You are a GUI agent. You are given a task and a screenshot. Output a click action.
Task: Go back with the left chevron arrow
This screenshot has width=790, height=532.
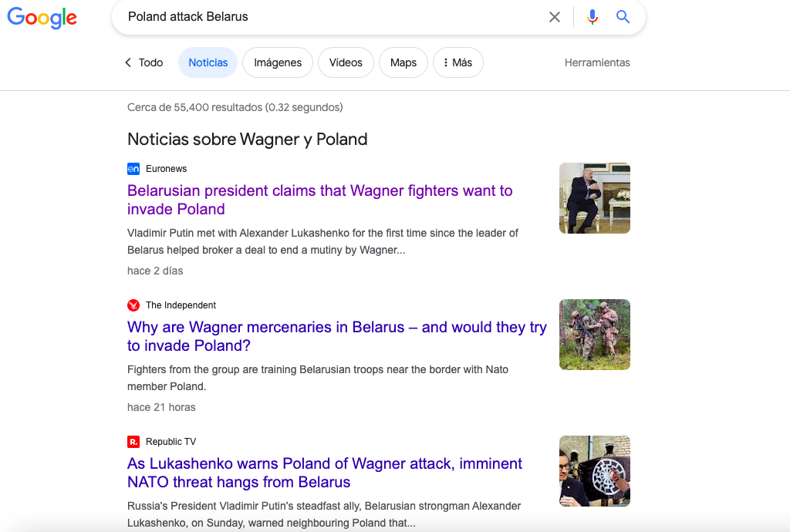click(128, 62)
